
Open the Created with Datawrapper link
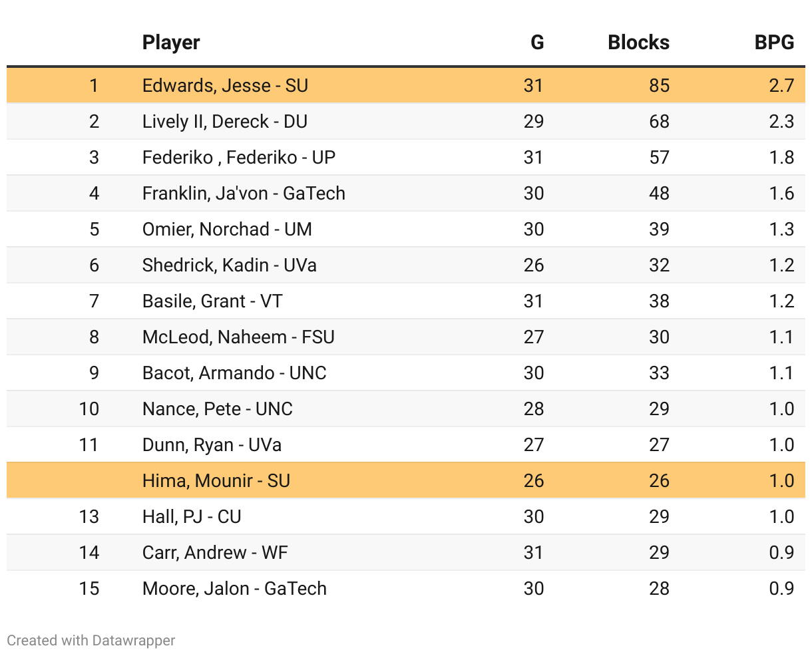pos(91,641)
